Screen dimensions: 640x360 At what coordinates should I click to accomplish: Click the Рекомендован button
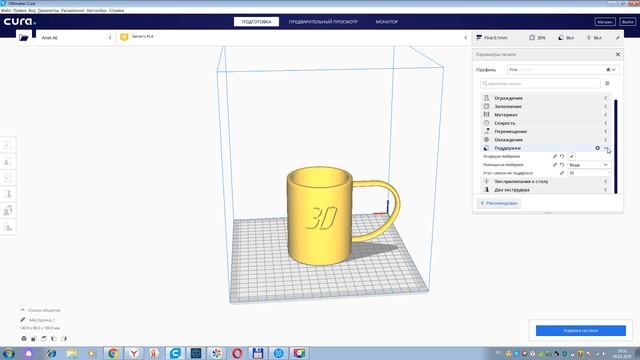click(499, 203)
